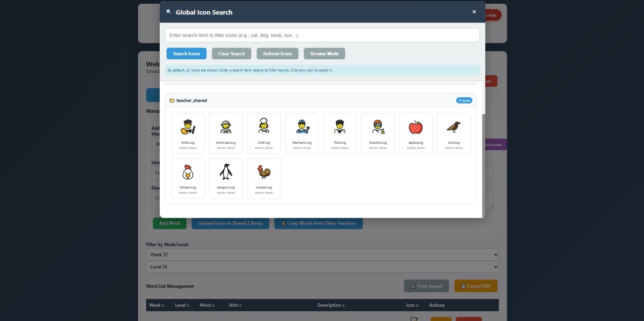Click the Search Icons button

tap(186, 53)
